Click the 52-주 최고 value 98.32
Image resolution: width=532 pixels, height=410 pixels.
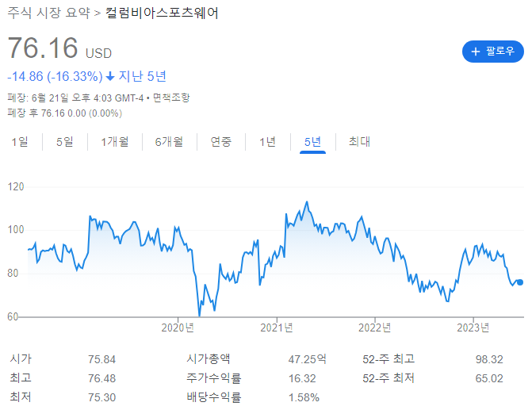pos(489,359)
